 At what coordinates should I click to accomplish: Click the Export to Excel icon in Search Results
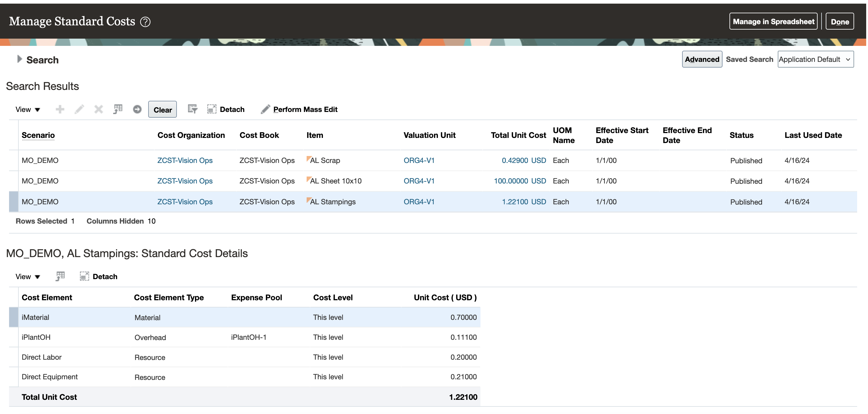(118, 110)
